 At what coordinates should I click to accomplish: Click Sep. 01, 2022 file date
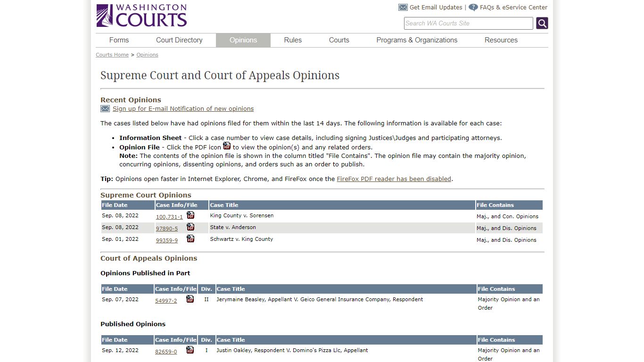tap(120, 239)
